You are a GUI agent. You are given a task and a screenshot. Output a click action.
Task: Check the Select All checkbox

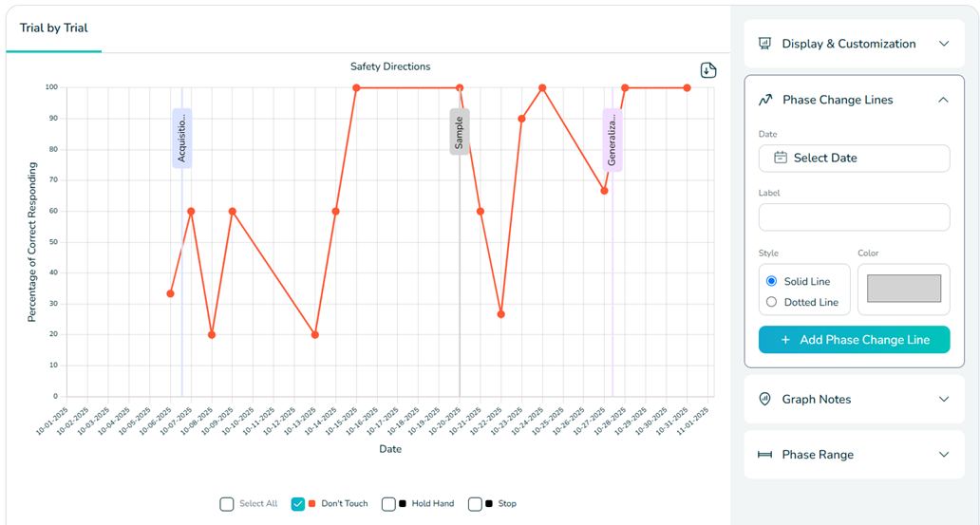pos(227,504)
